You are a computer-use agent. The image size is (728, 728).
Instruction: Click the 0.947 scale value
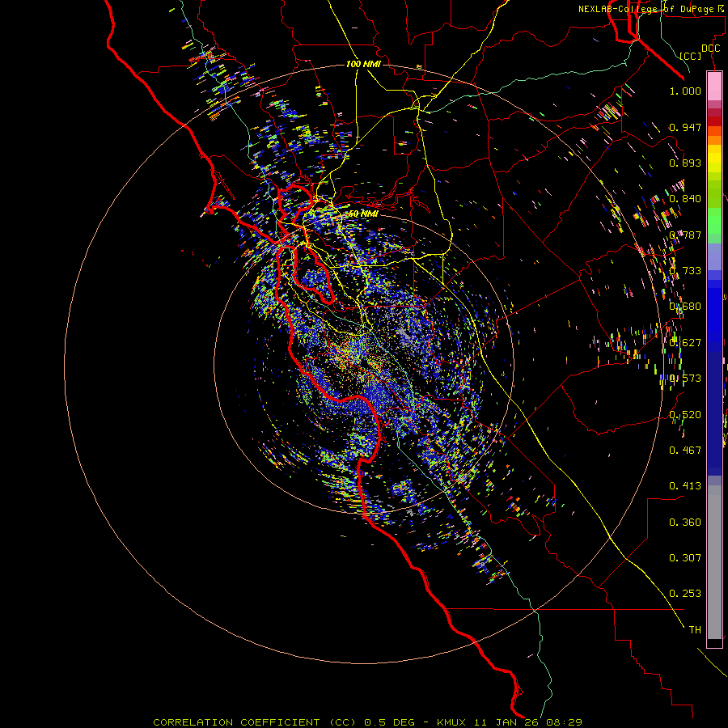click(685, 127)
